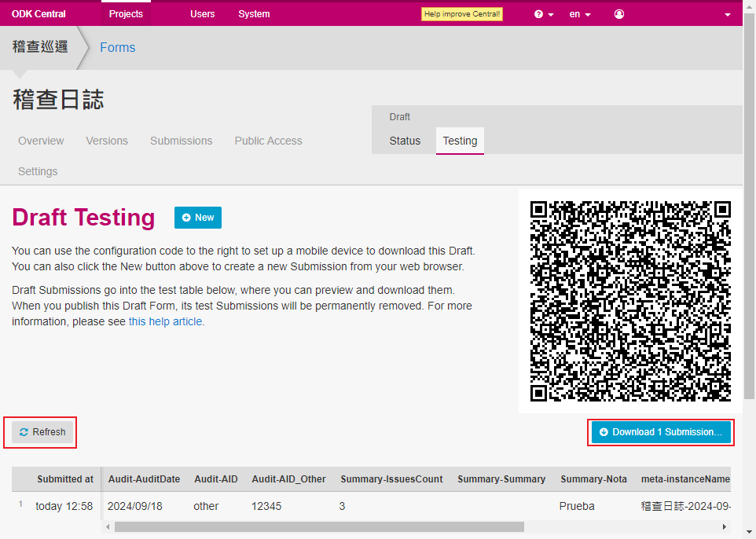Image resolution: width=756 pixels, height=539 pixels.
Task: Open the user account menu icon
Action: [619, 14]
